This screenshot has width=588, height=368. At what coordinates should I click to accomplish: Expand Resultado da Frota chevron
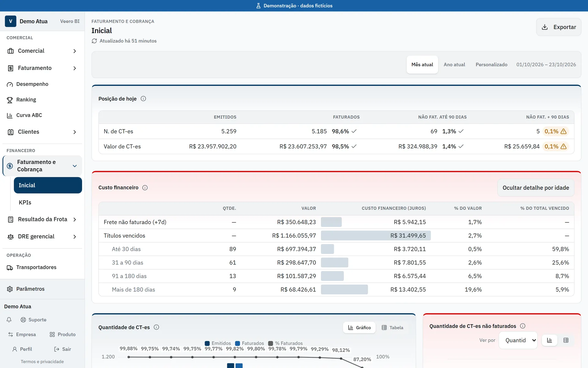[x=75, y=220]
